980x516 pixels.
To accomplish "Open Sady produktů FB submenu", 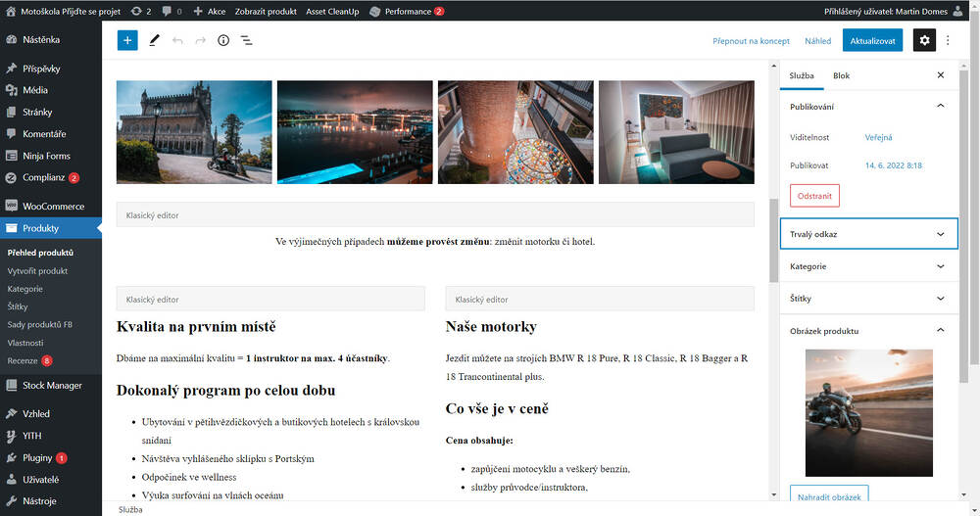I will click(x=40, y=325).
